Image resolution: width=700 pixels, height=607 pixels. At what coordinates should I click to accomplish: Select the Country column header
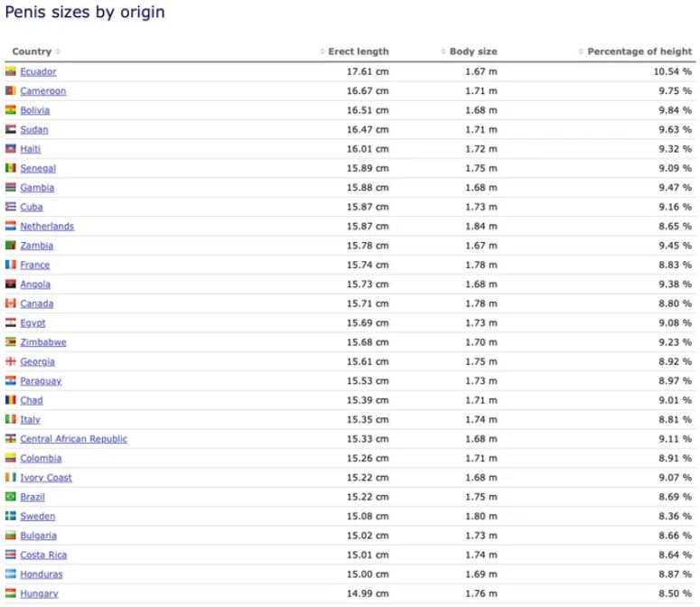(32, 51)
